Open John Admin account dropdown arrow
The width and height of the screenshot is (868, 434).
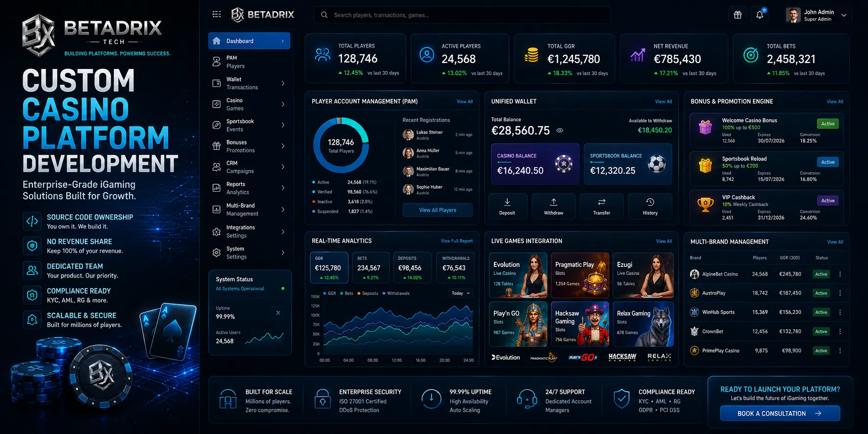pyautogui.click(x=844, y=15)
